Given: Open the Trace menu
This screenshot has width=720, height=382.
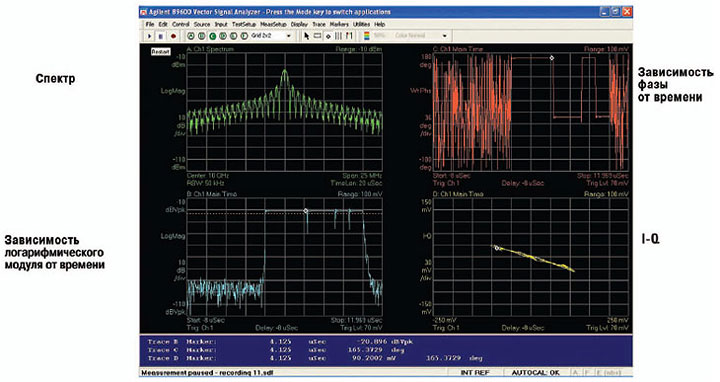Looking at the screenshot, I should [319, 24].
